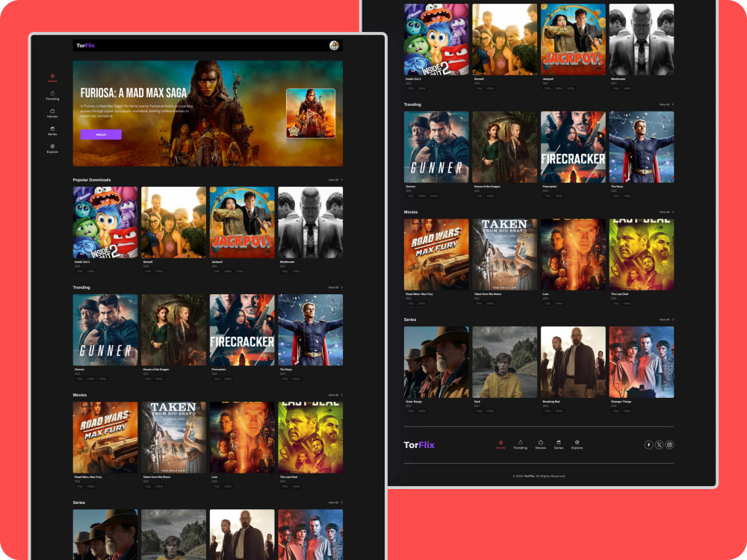Open Mindhunter poster in left window

(x=311, y=223)
